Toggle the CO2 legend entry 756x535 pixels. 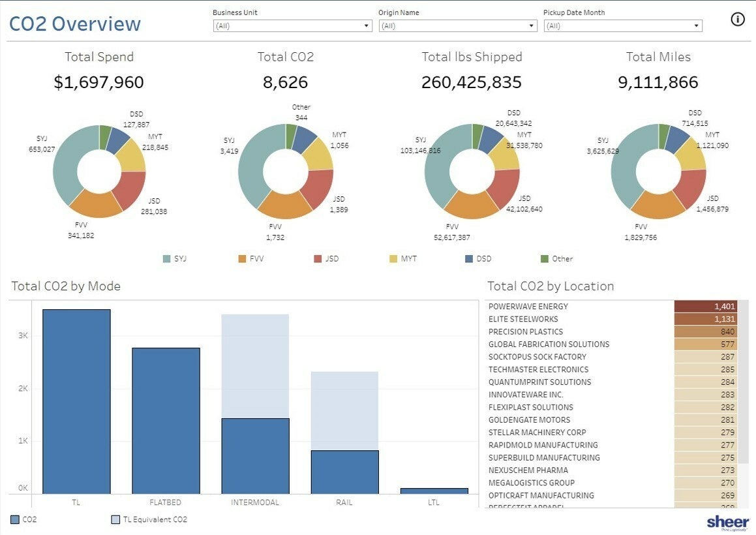[x=13, y=519]
